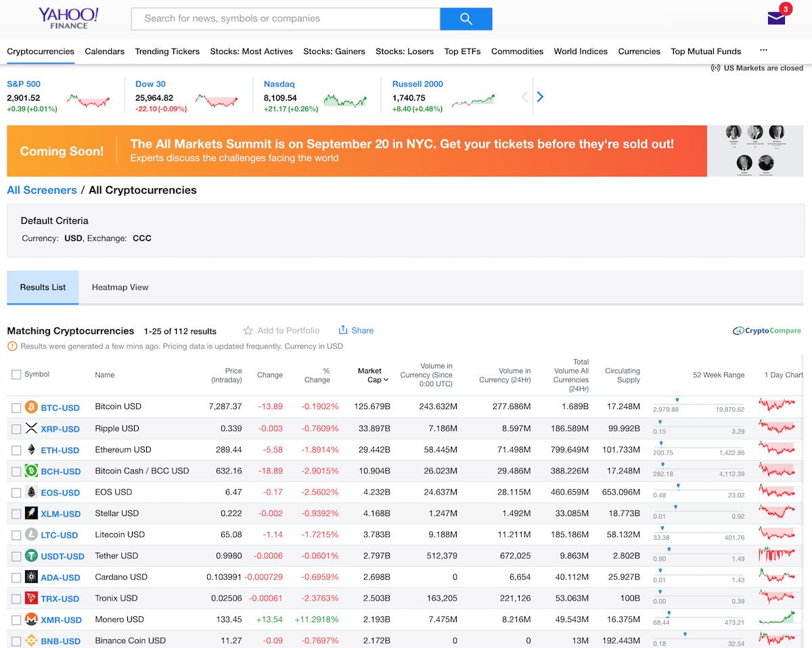Click the Ethereum coin icon
This screenshot has width=812, height=648.
(x=31, y=450)
